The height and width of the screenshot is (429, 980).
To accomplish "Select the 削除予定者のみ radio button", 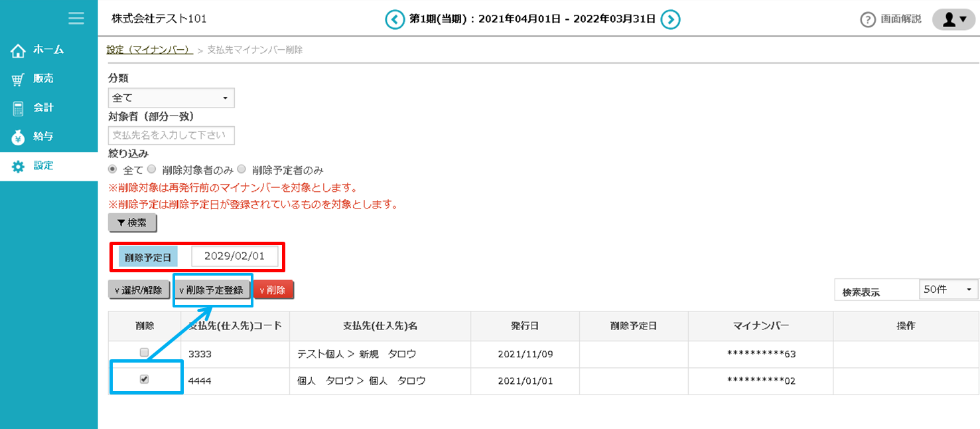I will point(242,169).
